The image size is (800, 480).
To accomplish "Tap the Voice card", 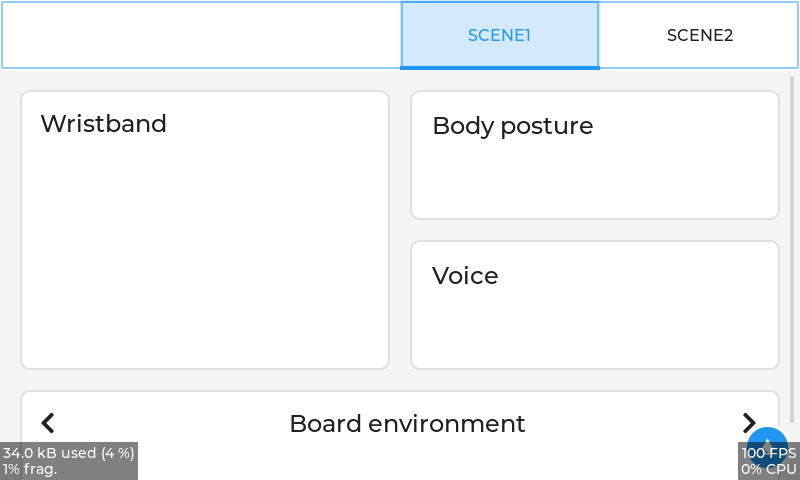I will point(594,305).
